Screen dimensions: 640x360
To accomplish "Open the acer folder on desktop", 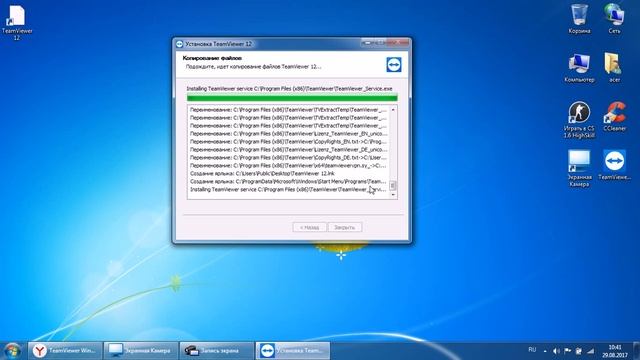I will (614, 67).
